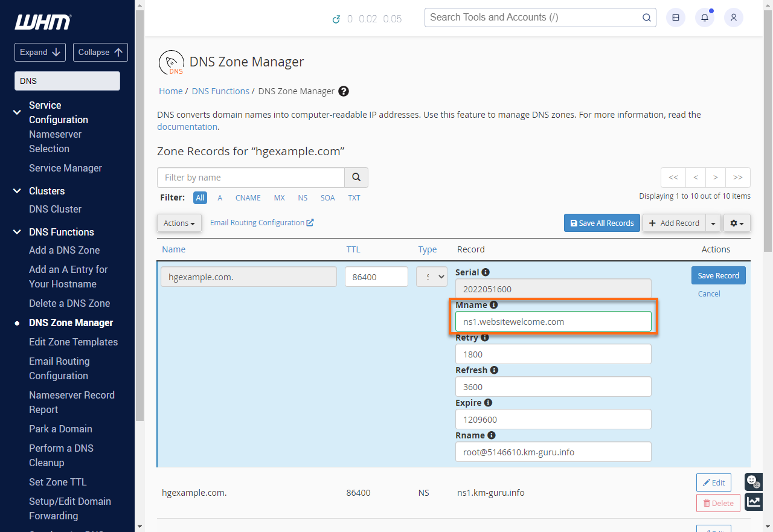Image resolution: width=773 pixels, height=532 pixels.
Task: Click the Save All Records button
Action: (x=601, y=223)
